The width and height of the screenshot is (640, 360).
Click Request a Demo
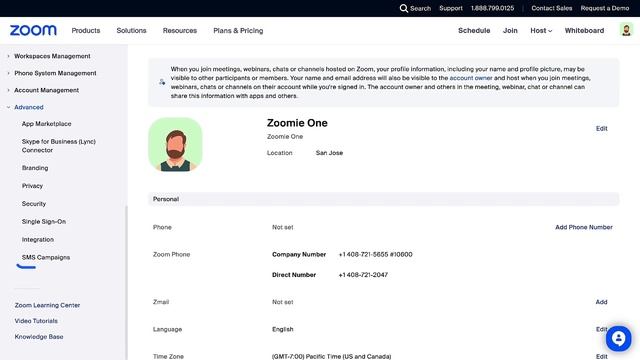(x=604, y=8)
